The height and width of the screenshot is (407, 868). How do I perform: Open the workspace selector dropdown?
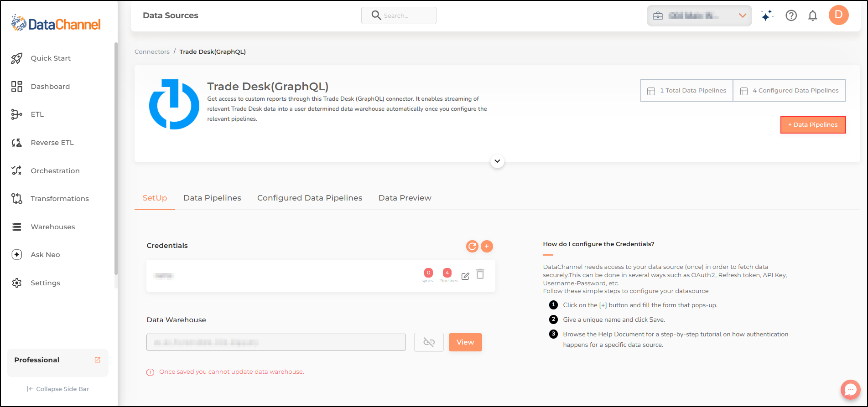point(699,16)
